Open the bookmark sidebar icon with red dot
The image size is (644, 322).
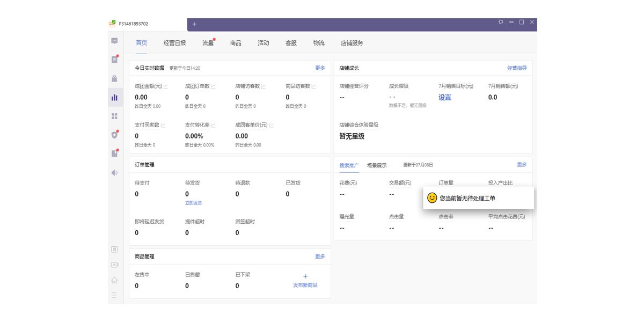(114, 153)
